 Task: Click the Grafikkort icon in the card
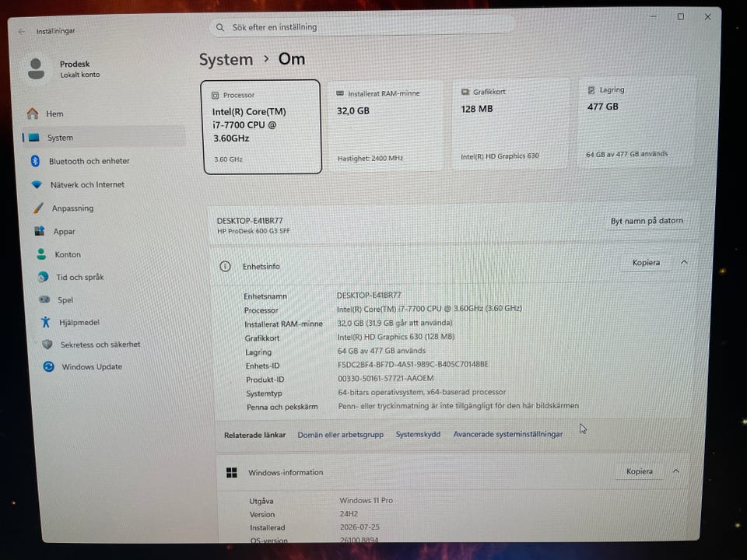(465, 92)
